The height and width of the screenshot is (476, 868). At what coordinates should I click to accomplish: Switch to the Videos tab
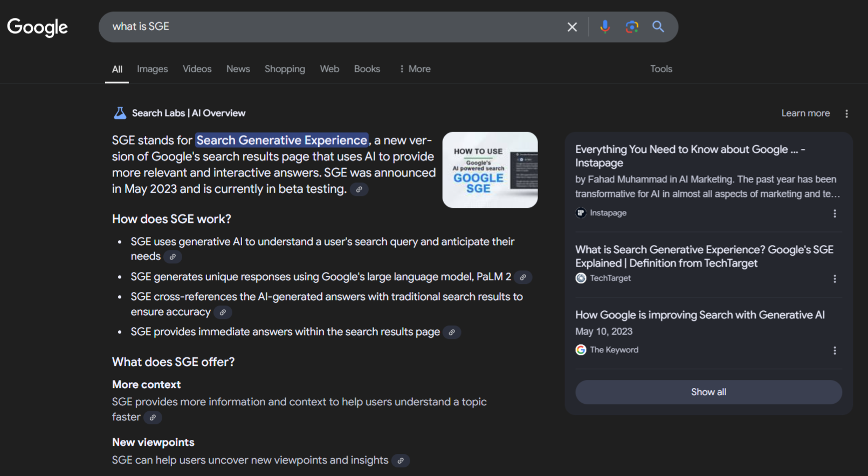pyautogui.click(x=197, y=69)
